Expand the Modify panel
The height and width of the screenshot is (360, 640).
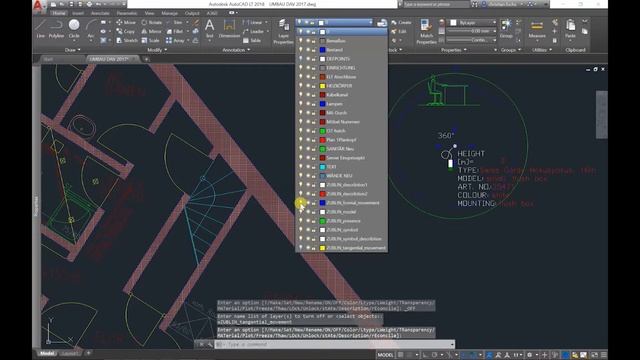(157, 50)
